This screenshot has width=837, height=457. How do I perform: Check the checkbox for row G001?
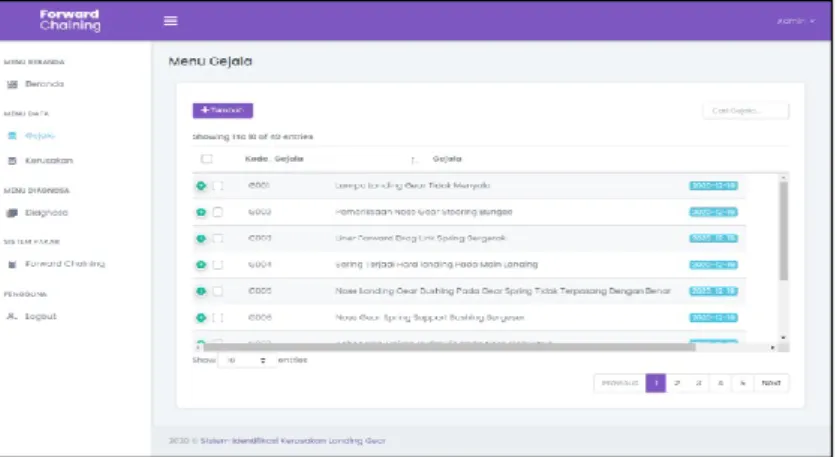[217, 186]
